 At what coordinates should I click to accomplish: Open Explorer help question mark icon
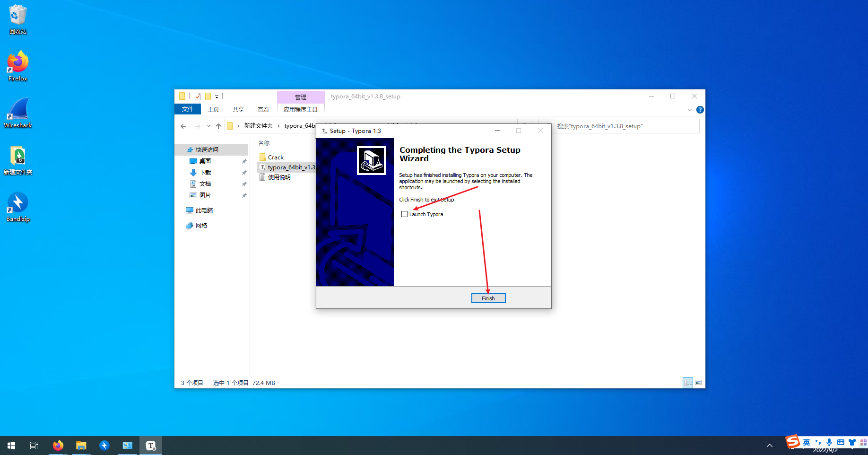700,110
